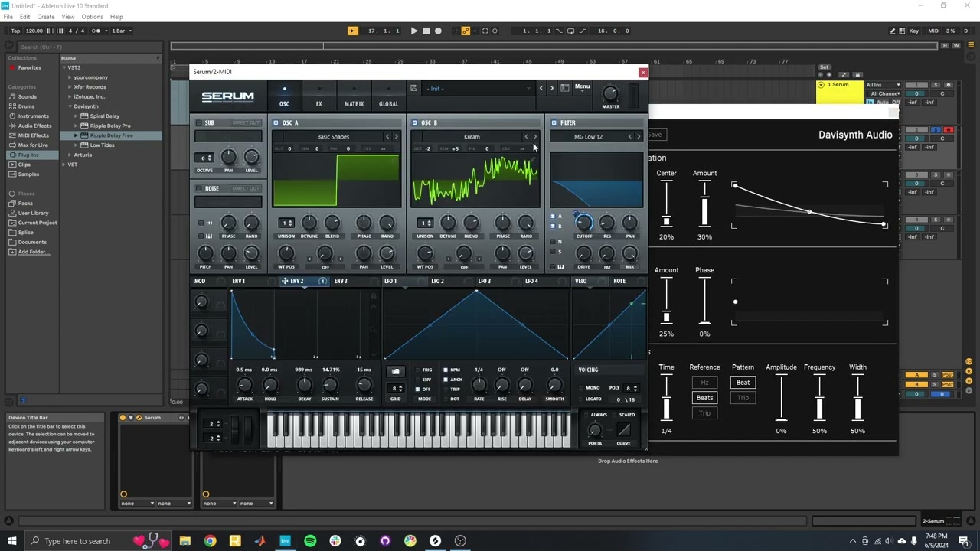Save the preset with Serum's disk icon
The image size is (980, 551).
pos(413,88)
